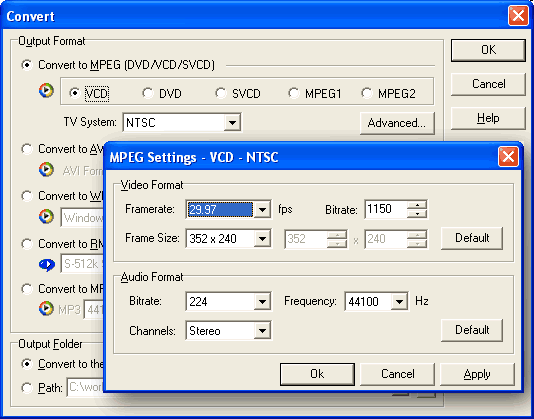Click the MP3 format media icon
This screenshot has height=419, width=534.
46,309
